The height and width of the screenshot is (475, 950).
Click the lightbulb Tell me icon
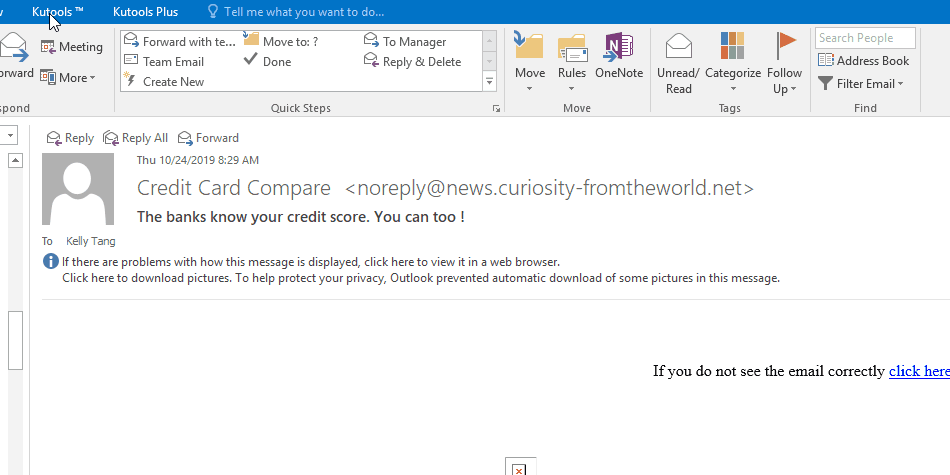212,12
